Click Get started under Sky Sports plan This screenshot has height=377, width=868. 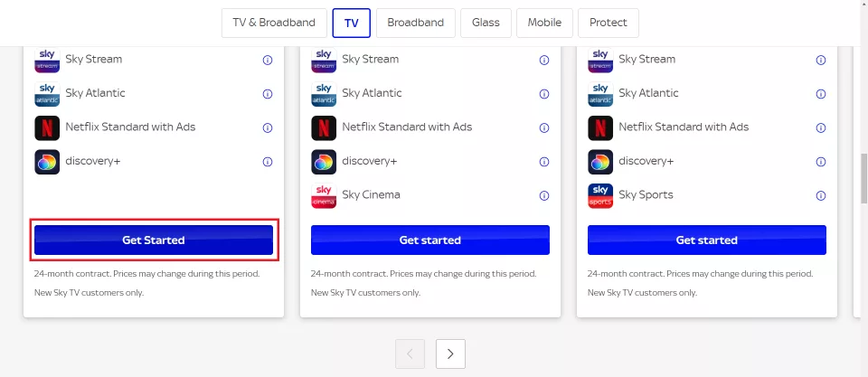point(707,240)
